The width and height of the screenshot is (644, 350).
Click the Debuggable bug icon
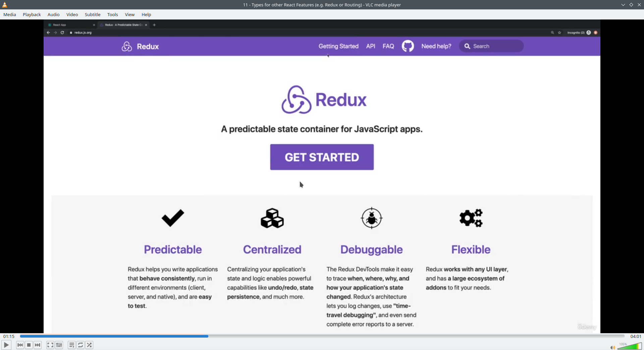[372, 218]
